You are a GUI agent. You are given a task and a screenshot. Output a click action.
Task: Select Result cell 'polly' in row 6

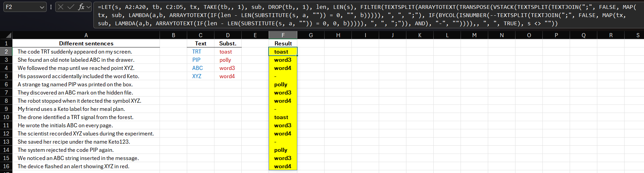[283, 84]
